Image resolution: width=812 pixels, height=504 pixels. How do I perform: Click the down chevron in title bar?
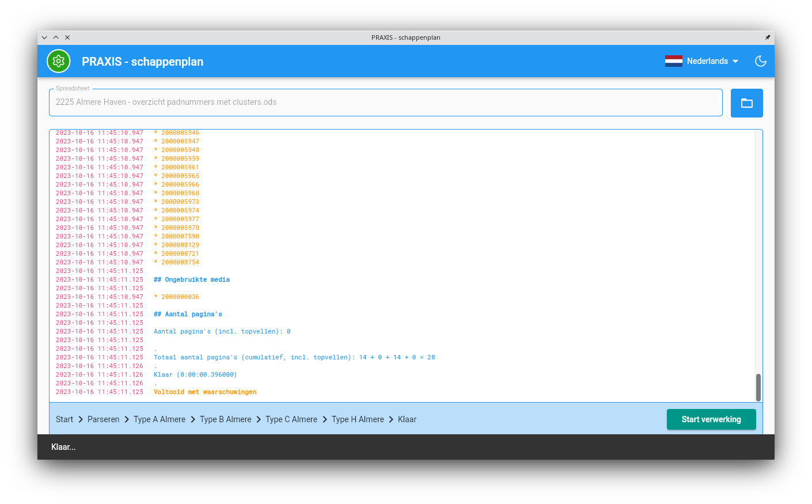coord(44,37)
